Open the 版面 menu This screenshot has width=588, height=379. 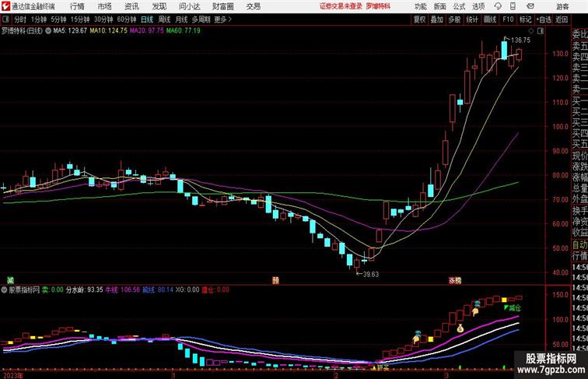(440, 6)
